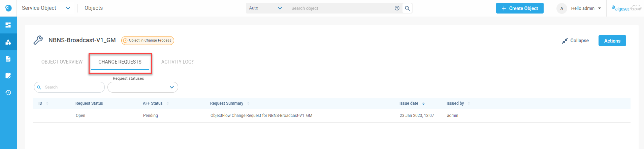Expand the Request statuses dropdown

(x=143, y=87)
